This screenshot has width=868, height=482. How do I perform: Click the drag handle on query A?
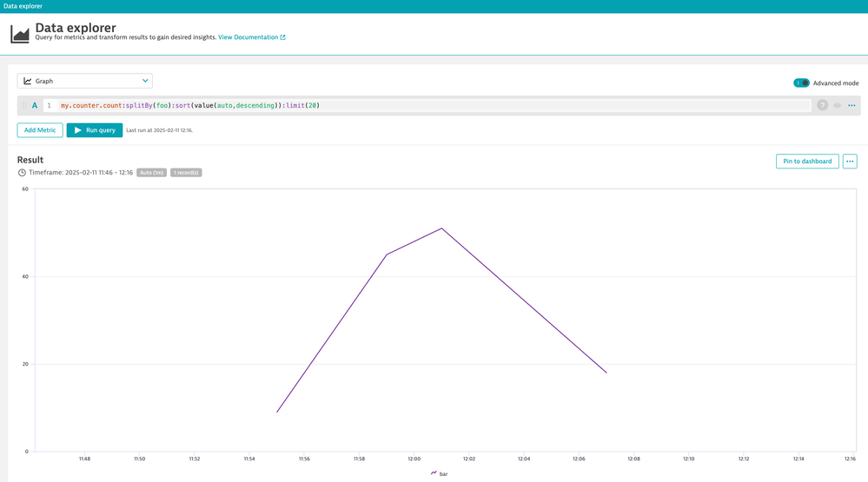[24, 105]
